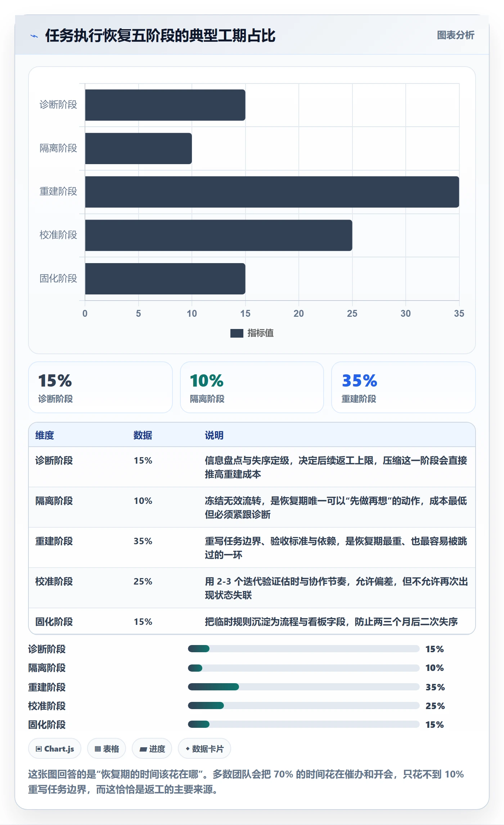Click the 35 tick on the x-axis

tap(459, 314)
